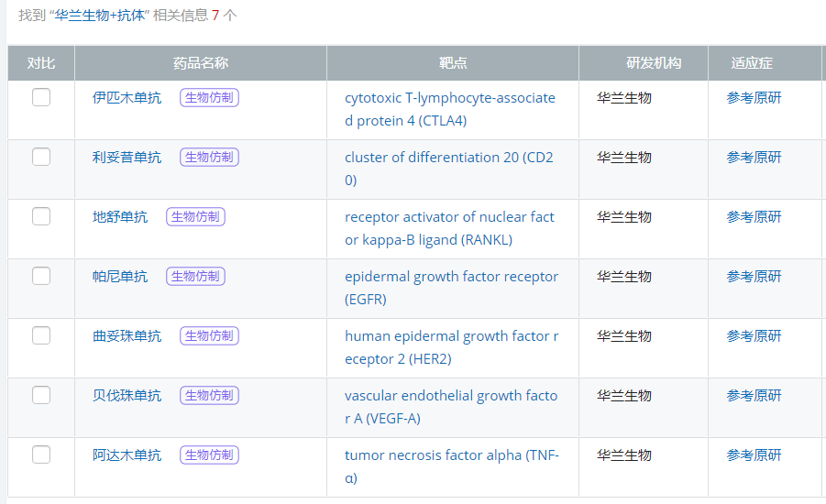Open the CTLA4 target link
Image resolution: width=826 pixels, height=504 pixels.
(x=450, y=109)
